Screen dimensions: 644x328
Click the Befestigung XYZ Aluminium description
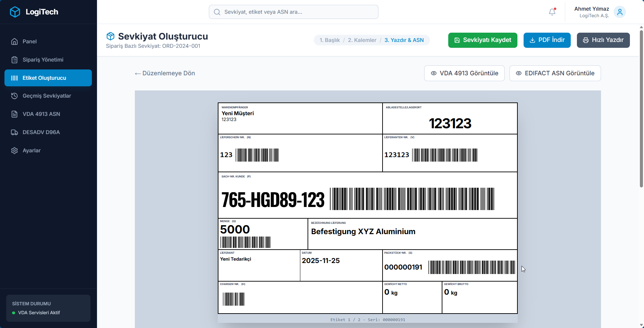coord(363,232)
